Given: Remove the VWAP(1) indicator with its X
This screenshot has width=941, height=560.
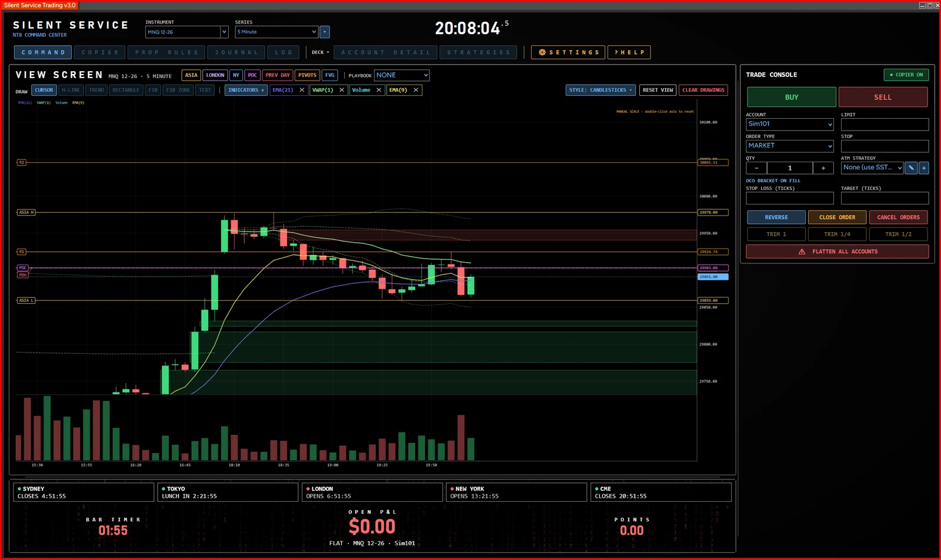Looking at the screenshot, I should point(342,90).
